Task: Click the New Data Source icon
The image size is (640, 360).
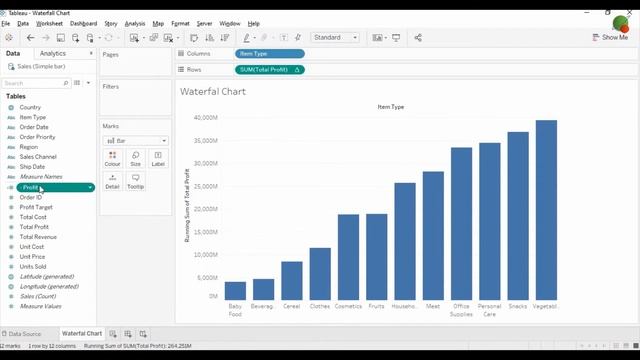Action: pos(76,38)
